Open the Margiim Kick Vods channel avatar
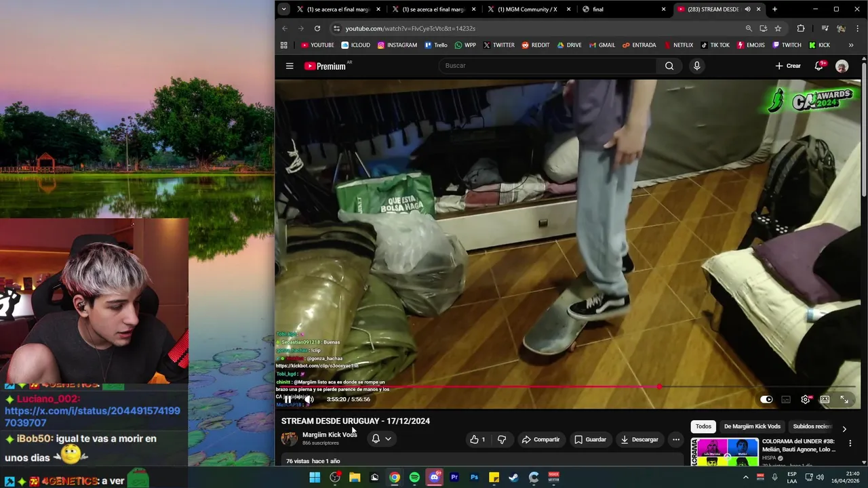This screenshot has height=488, width=868. tap(290, 439)
